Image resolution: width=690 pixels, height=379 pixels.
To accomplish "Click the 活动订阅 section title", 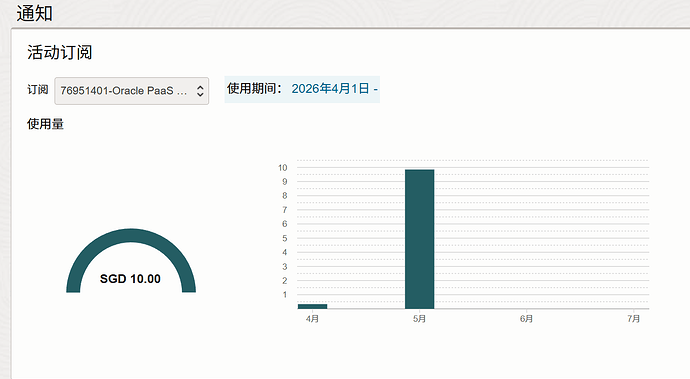I will [x=59, y=52].
